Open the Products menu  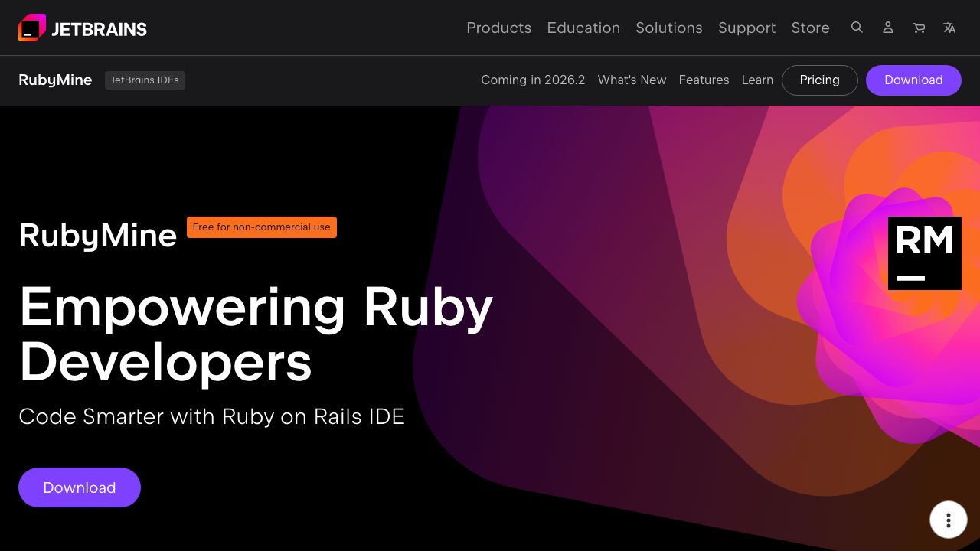point(498,28)
